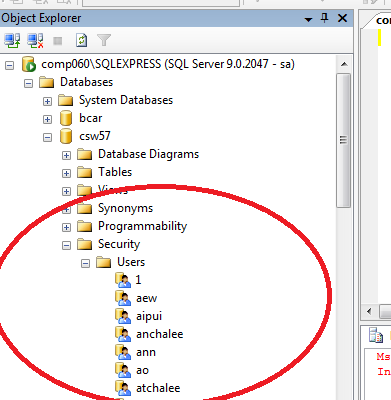391x400 pixels.
Task: Click the Database Diagrams folder icon
Action: (84, 154)
